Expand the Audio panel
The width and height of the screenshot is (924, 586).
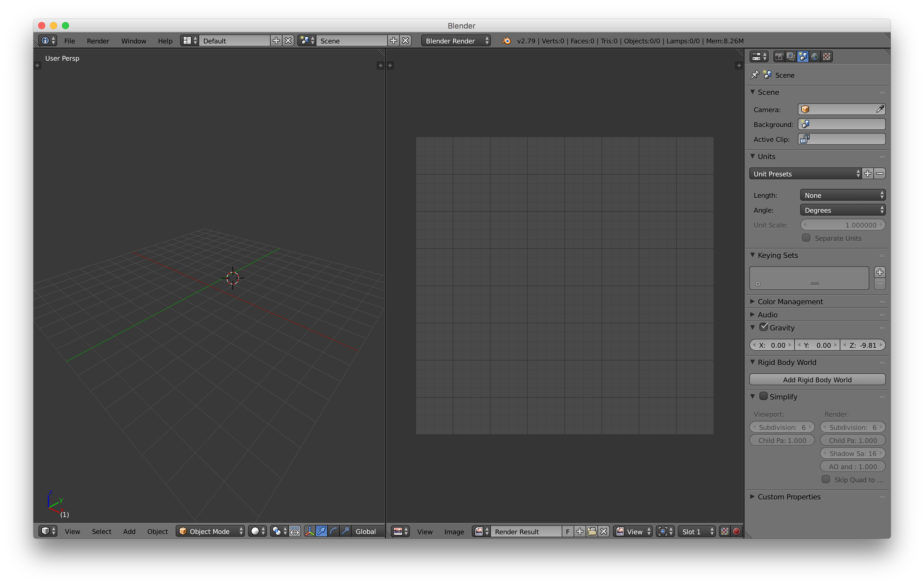(767, 314)
